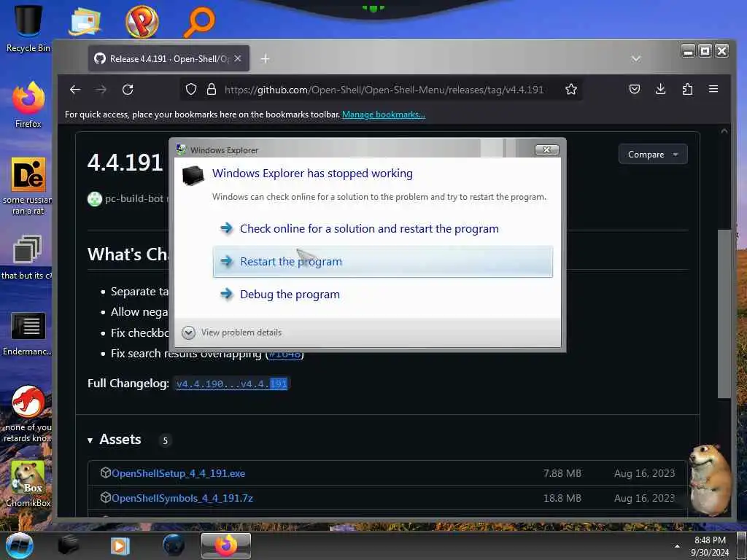Expand View problem details
747x560 pixels.
[232, 332]
